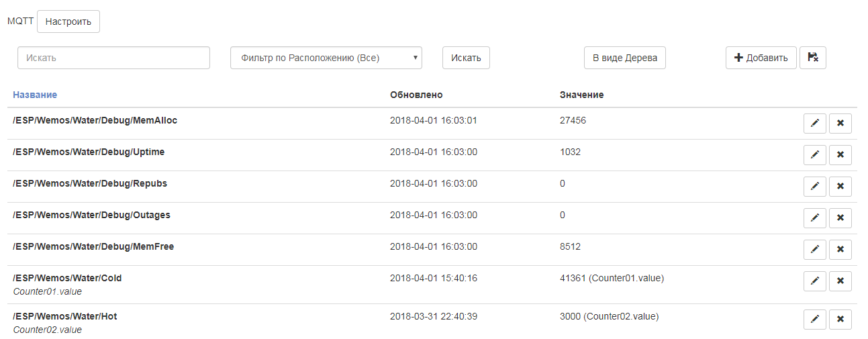Edit the Uptime topic row

pyautogui.click(x=814, y=155)
